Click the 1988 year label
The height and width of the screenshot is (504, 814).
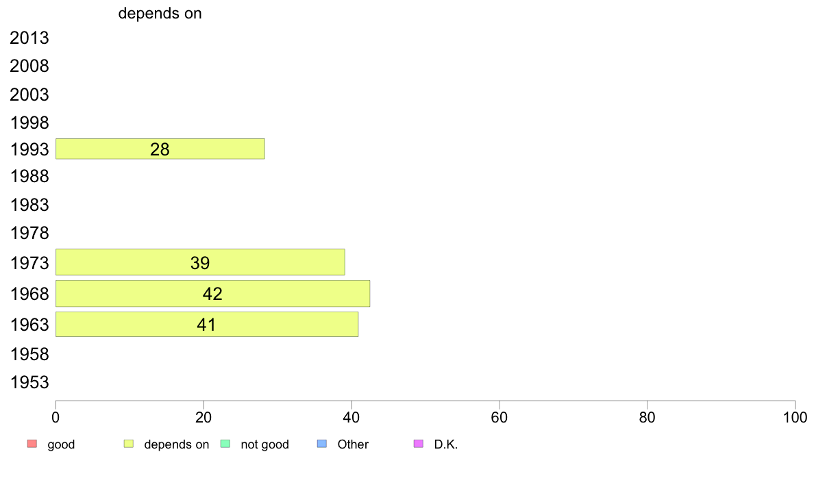click(x=29, y=177)
